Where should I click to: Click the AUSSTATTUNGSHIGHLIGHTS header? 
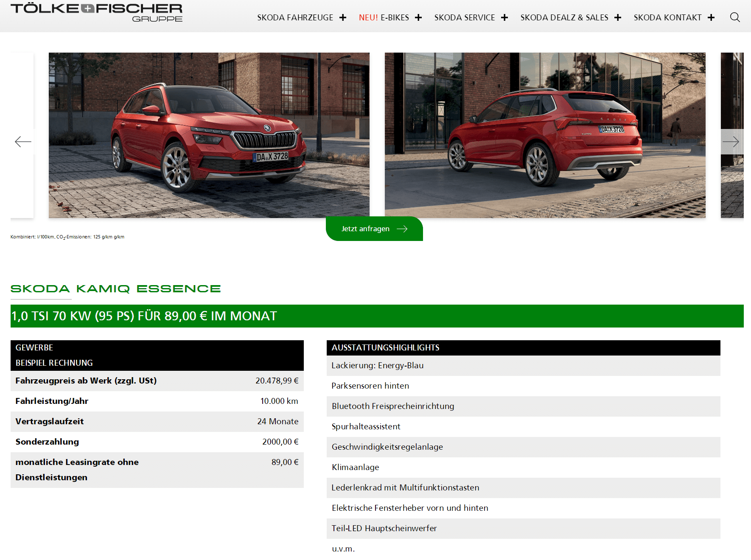(x=524, y=347)
